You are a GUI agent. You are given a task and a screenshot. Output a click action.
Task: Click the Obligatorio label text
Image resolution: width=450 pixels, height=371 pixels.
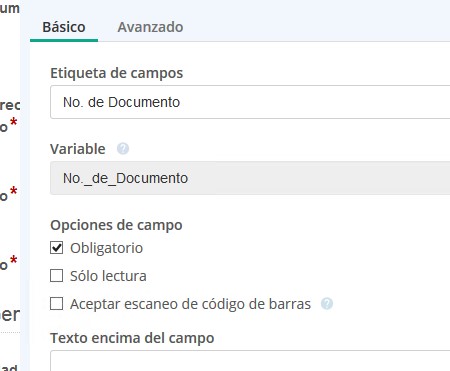point(106,248)
